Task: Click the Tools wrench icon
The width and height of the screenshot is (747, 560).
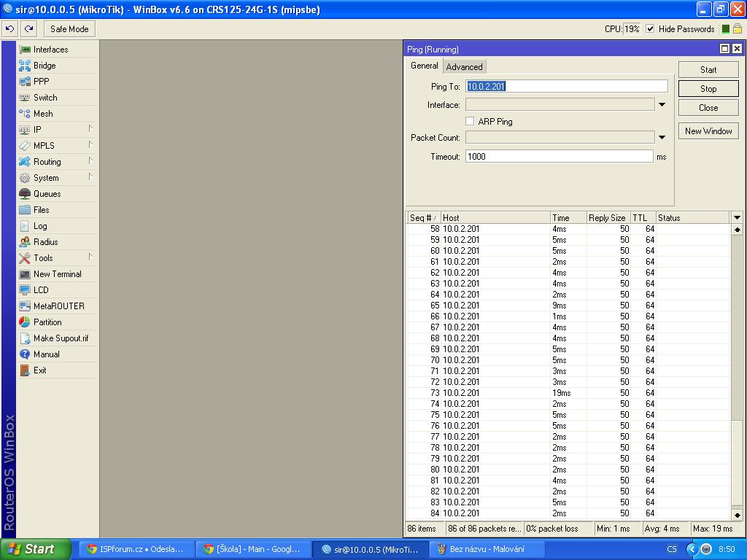Action: 25,258
